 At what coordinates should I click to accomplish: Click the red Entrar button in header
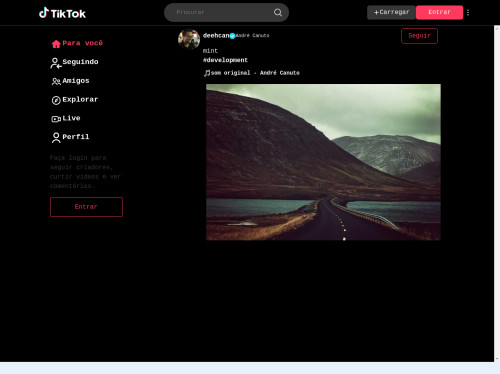tap(439, 12)
